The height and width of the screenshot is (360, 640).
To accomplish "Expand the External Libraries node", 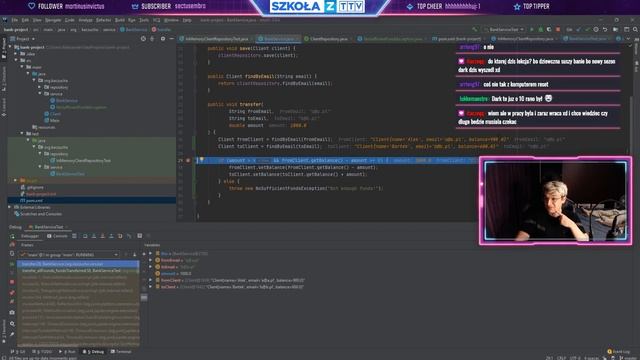I will point(10,207).
